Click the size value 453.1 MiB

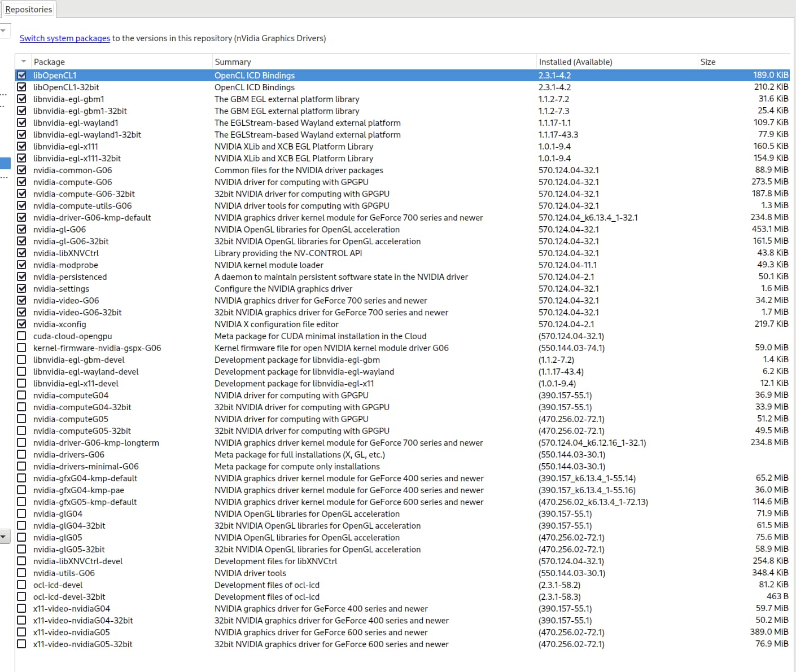tap(770, 229)
